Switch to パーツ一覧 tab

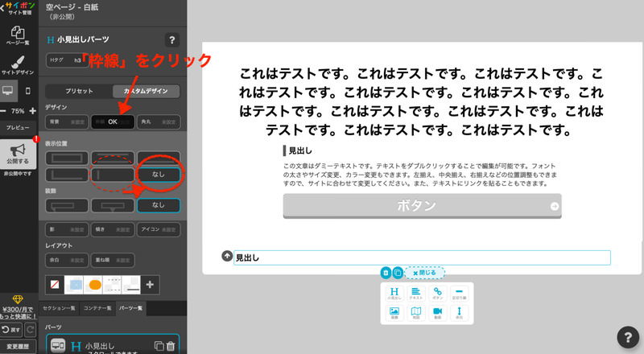coord(130,308)
